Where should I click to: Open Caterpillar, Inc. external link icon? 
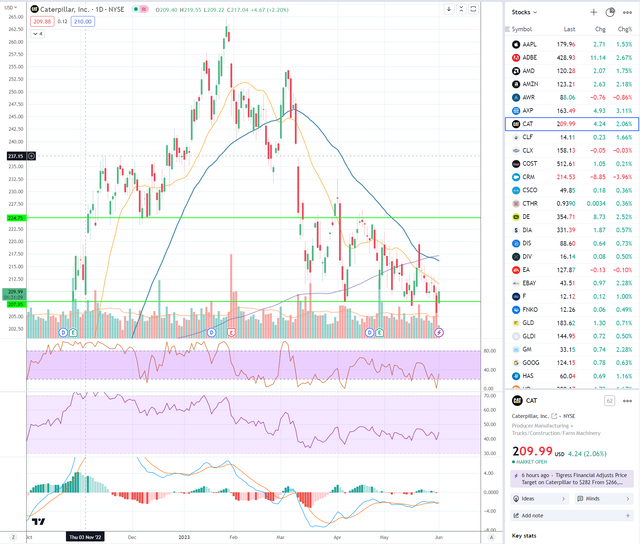click(554, 416)
